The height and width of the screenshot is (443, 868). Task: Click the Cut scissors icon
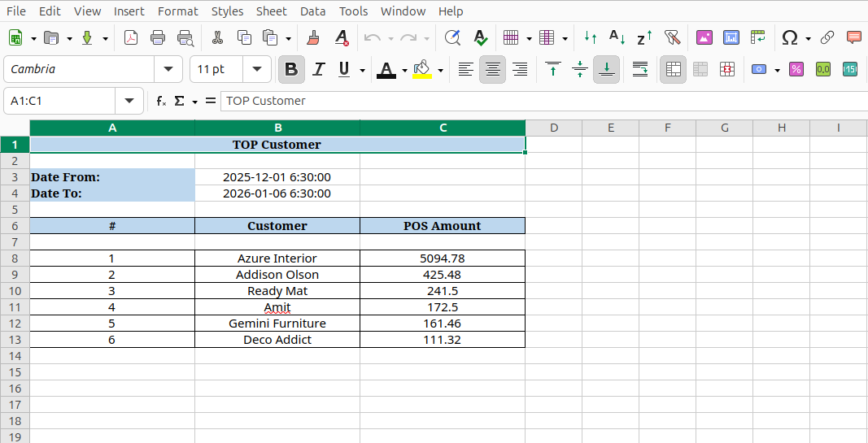click(x=217, y=38)
